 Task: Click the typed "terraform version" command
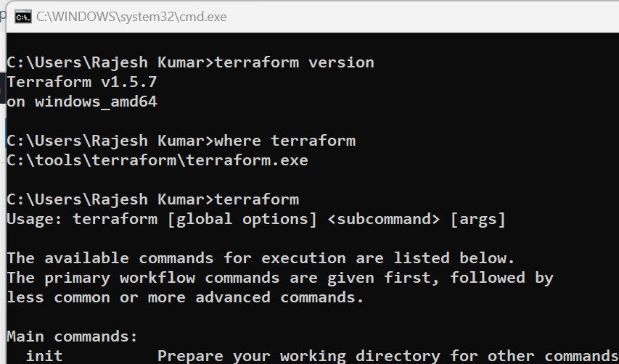(294, 62)
